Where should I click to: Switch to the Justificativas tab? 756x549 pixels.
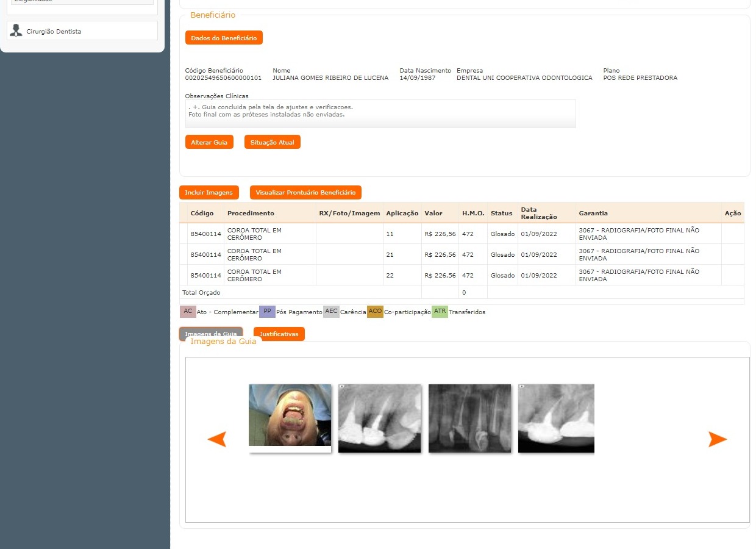pyautogui.click(x=279, y=334)
